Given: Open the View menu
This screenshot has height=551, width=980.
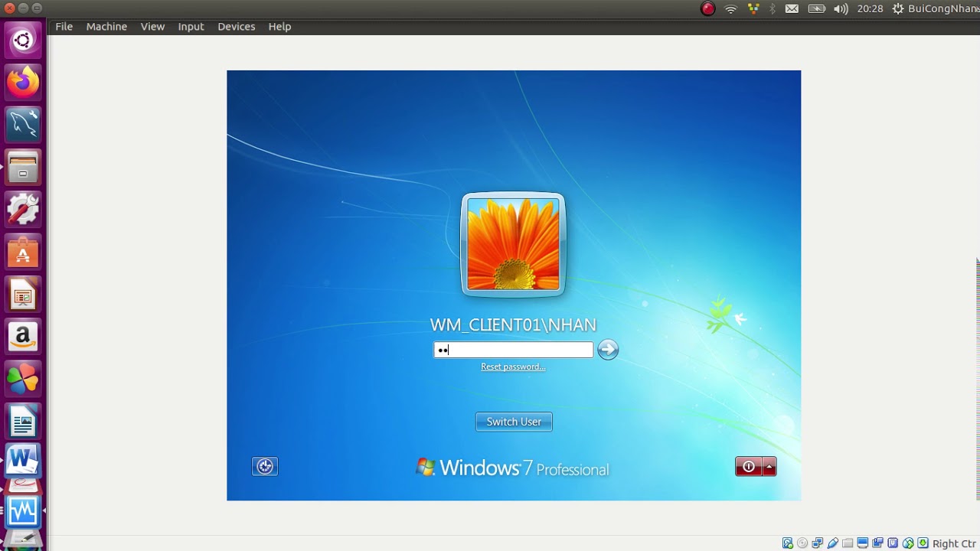Looking at the screenshot, I should pos(152,26).
